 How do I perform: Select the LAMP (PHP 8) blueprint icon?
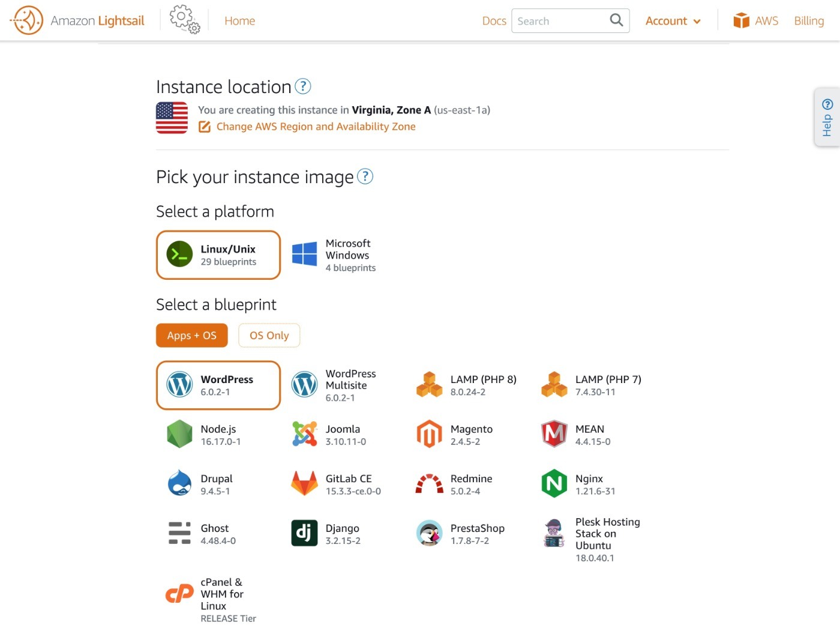pos(430,385)
